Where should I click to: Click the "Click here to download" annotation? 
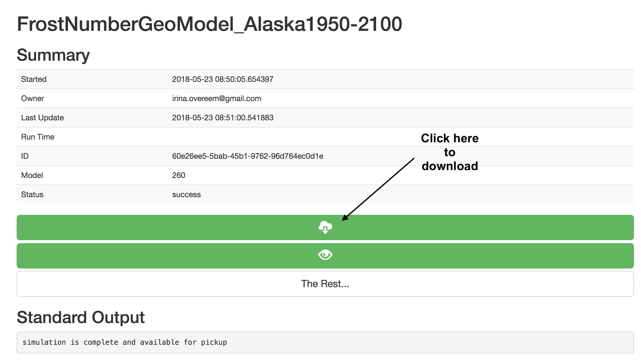point(450,152)
